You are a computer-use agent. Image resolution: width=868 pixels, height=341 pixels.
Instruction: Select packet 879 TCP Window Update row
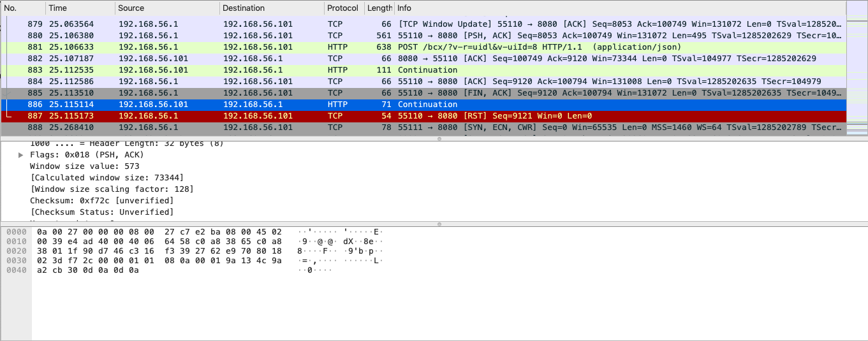[x=423, y=24]
